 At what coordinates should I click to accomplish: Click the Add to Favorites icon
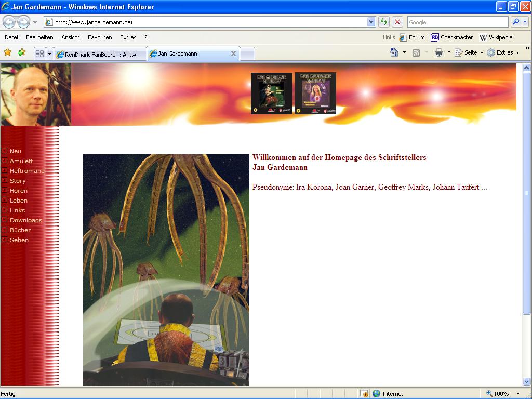(x=21, y=52)
